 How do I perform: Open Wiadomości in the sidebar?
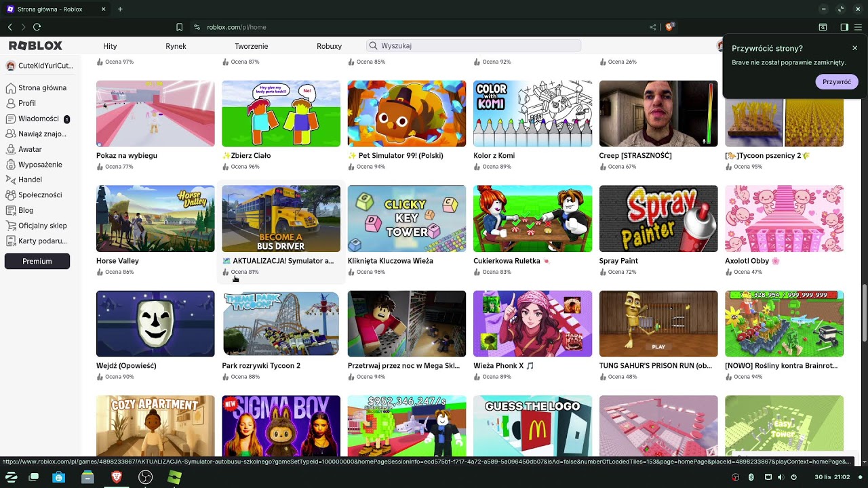(x=37, y=119)
